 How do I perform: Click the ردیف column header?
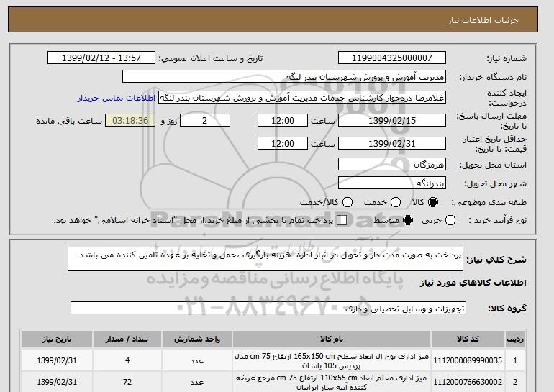515,339
